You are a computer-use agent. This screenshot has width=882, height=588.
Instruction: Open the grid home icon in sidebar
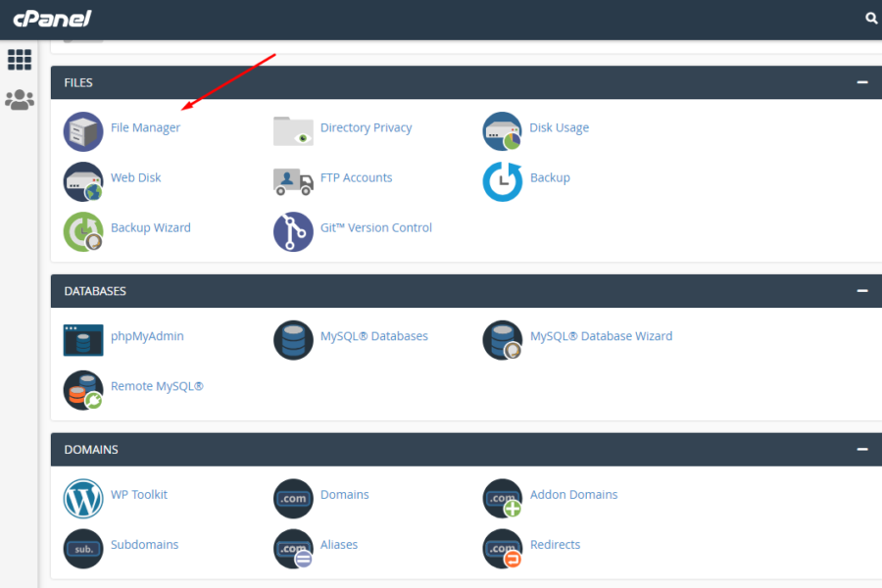[x=20, y=60]
